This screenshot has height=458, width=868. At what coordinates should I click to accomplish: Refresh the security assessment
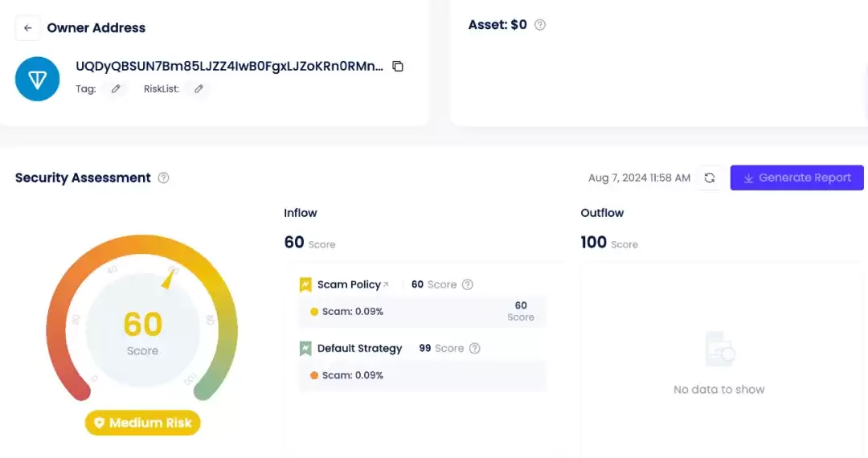[710, 178]
